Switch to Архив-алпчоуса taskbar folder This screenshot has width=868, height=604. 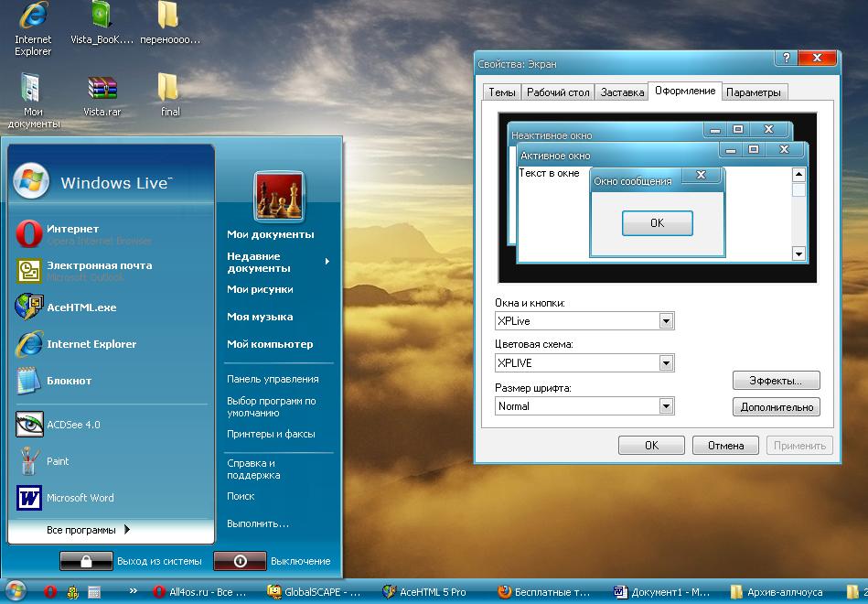(x=777, y=592)
